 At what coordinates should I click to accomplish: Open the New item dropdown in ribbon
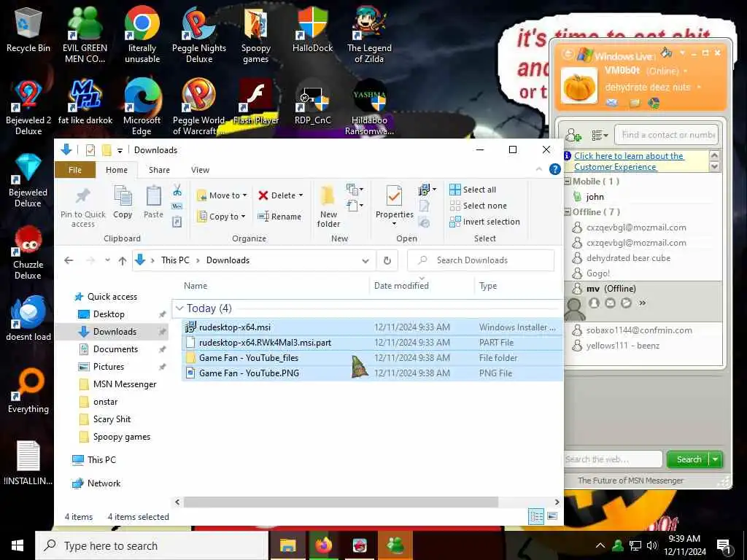pos(355,190)
